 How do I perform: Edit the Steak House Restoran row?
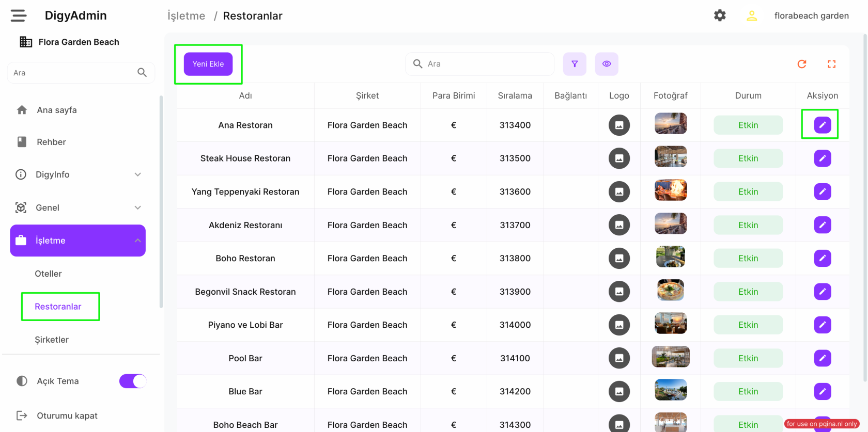(822, 158)
